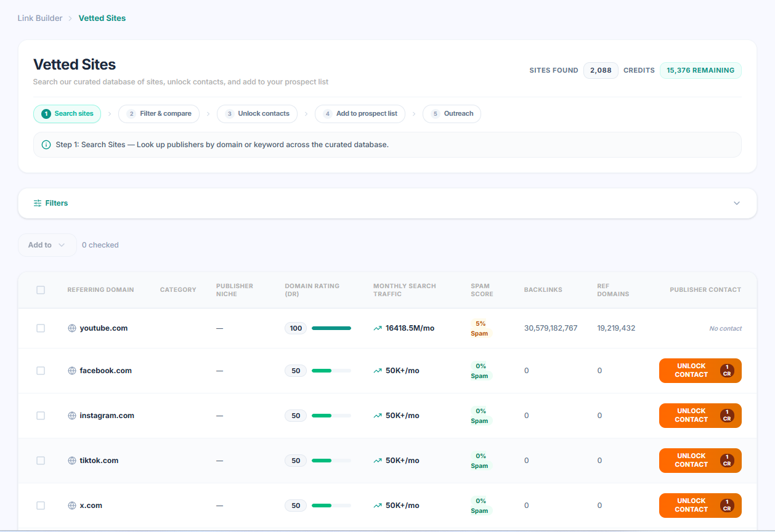Viewport: 775px width, 532px height.
Task: Click the Filters label
Action: pyautogui.click(x=57, y=203)
